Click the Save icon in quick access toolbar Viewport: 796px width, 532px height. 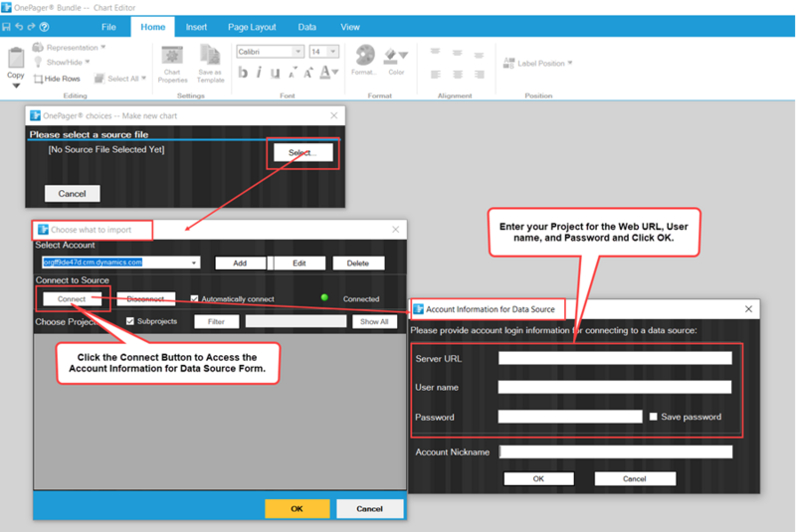pos(6,27)
